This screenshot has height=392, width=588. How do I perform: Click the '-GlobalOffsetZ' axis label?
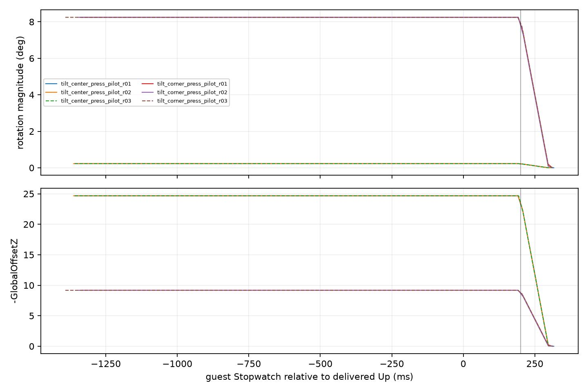point(14,271)
